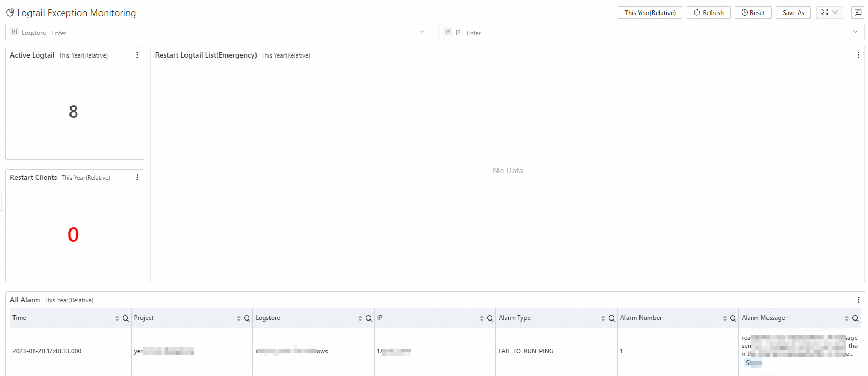Open the comments panel icon
The image size is (868, 376).
pos(858,12)
